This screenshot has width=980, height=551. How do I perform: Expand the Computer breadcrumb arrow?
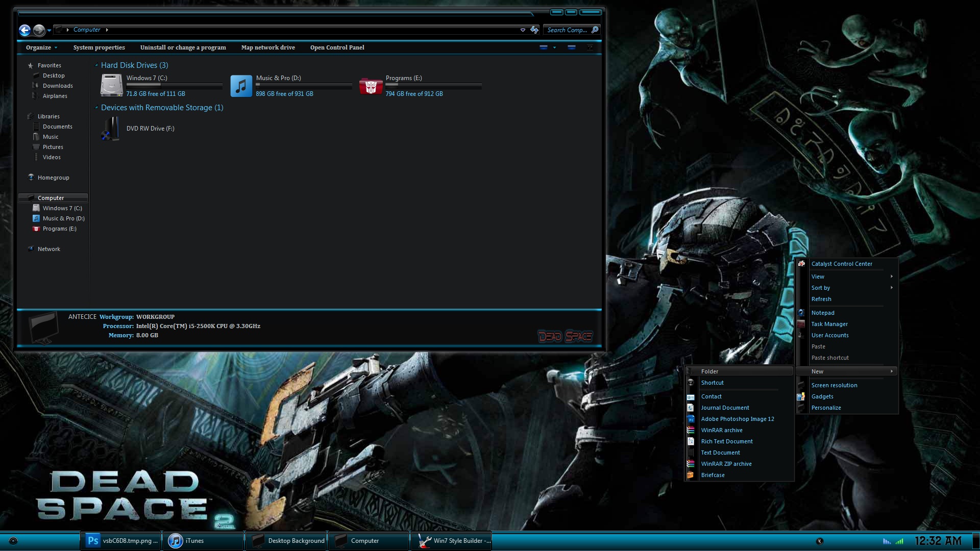pos(107,30)
